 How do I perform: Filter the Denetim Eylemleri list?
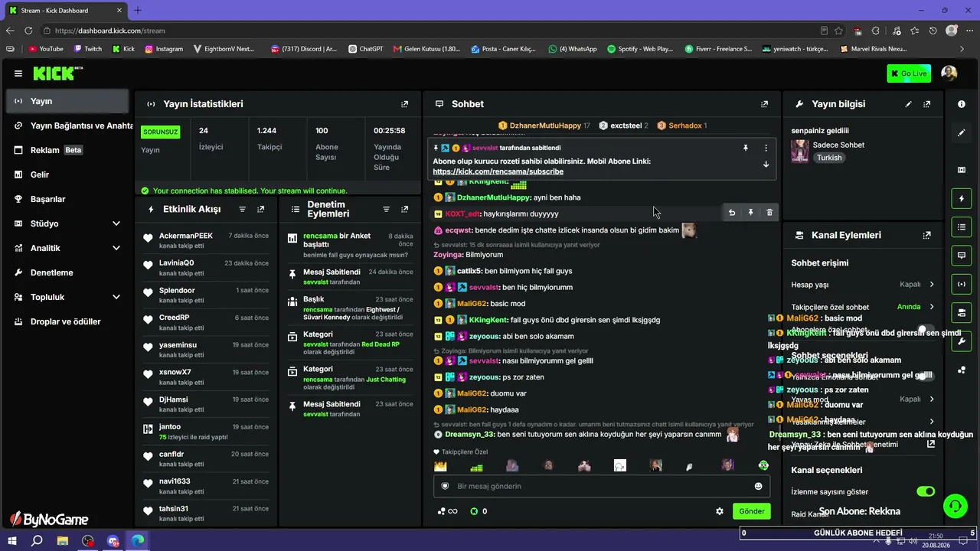pyautogui.click(x=386, y=209)
